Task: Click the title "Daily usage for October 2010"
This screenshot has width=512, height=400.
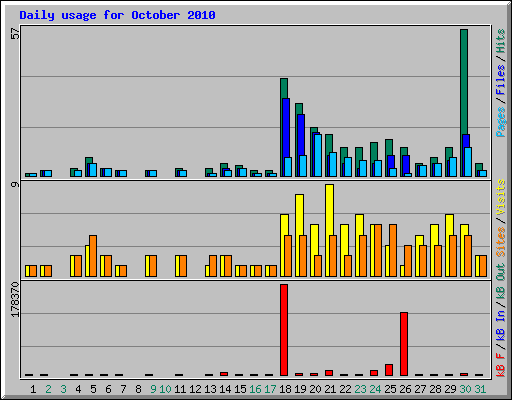Action: coord(117,15)
